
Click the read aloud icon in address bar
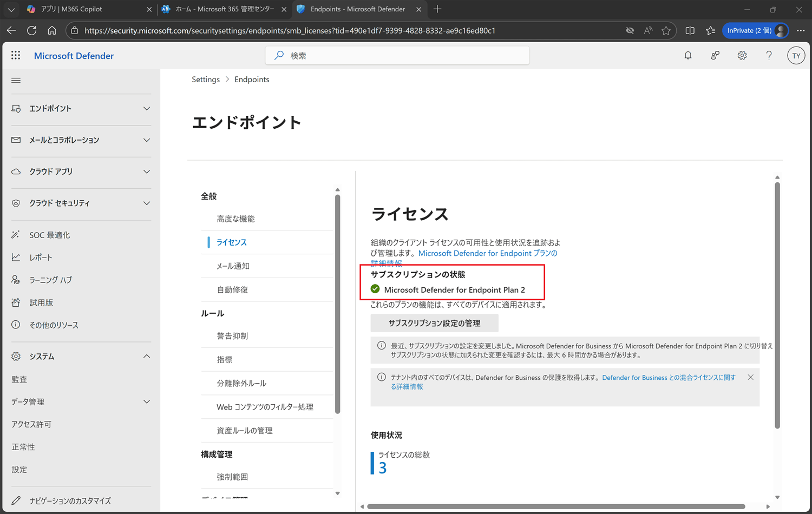(x=648, y=30)
